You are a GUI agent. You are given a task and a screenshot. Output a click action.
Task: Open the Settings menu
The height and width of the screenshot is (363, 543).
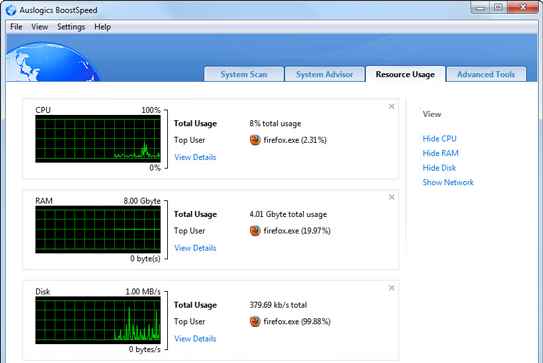coord(71,27)
